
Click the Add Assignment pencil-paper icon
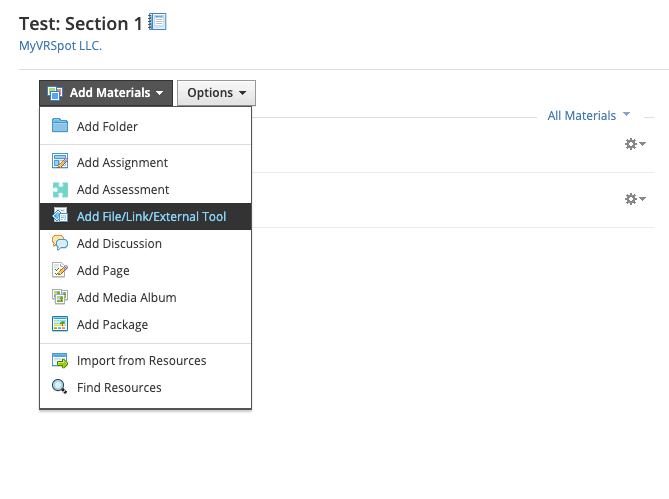60,162
